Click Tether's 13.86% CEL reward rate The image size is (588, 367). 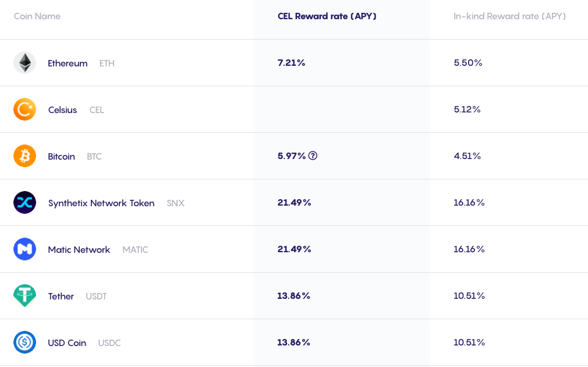coord(293,296)
